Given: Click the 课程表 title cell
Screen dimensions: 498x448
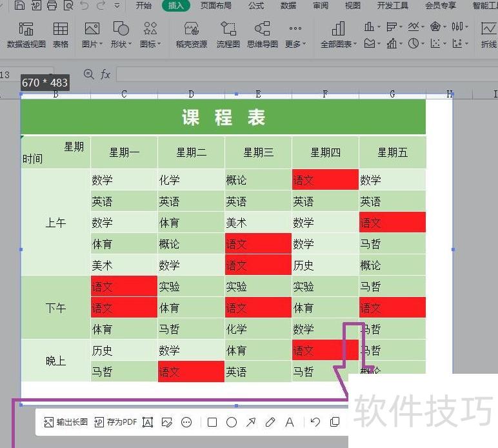Looking at the screenshot, I should 223,117.
